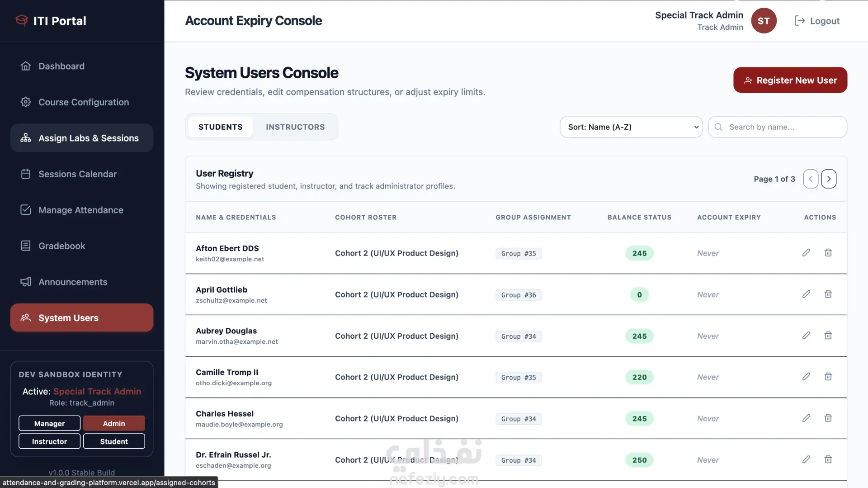Image resolution: width=868 pixels, height=488 pixels.
Task: Click the v1.0.0 Stable Build label
Action: click(82, 473)
